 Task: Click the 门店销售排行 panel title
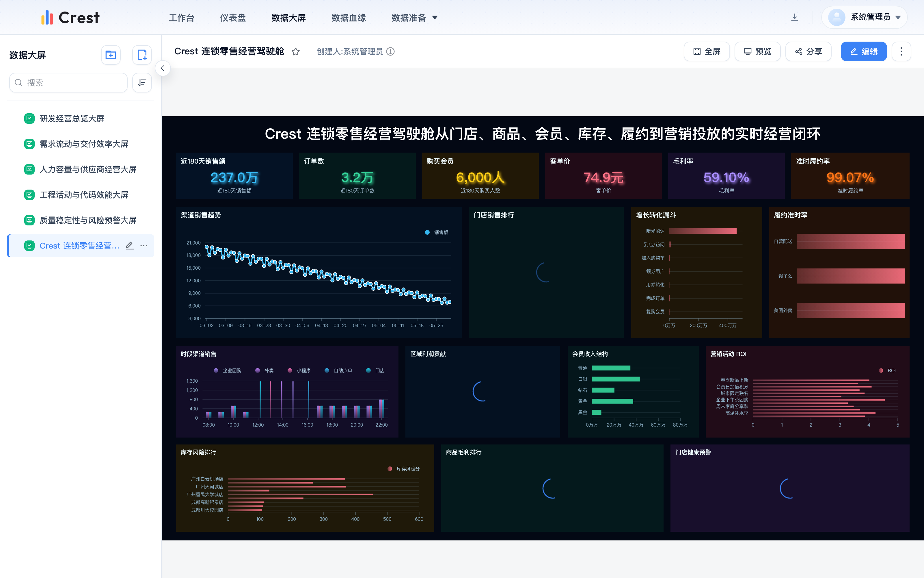494,215
